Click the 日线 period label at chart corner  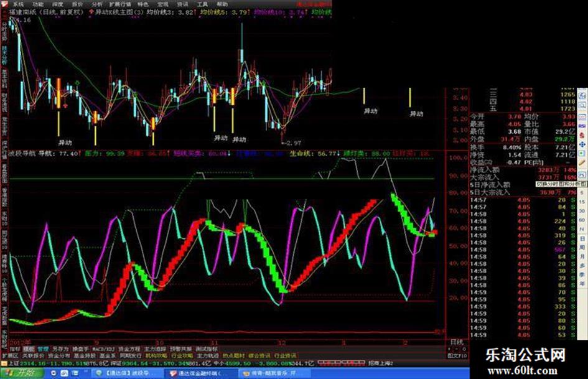(456, 342)
